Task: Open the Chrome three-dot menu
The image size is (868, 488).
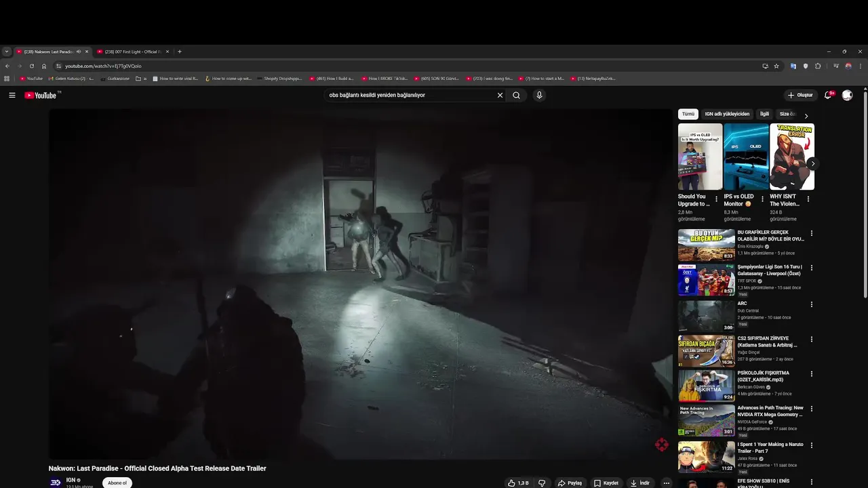Action: 861,66
